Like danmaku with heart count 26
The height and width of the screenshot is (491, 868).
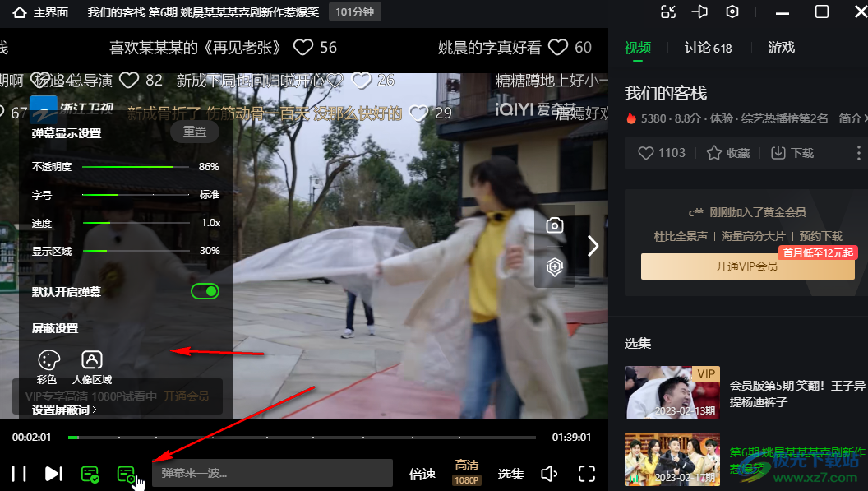362,81
